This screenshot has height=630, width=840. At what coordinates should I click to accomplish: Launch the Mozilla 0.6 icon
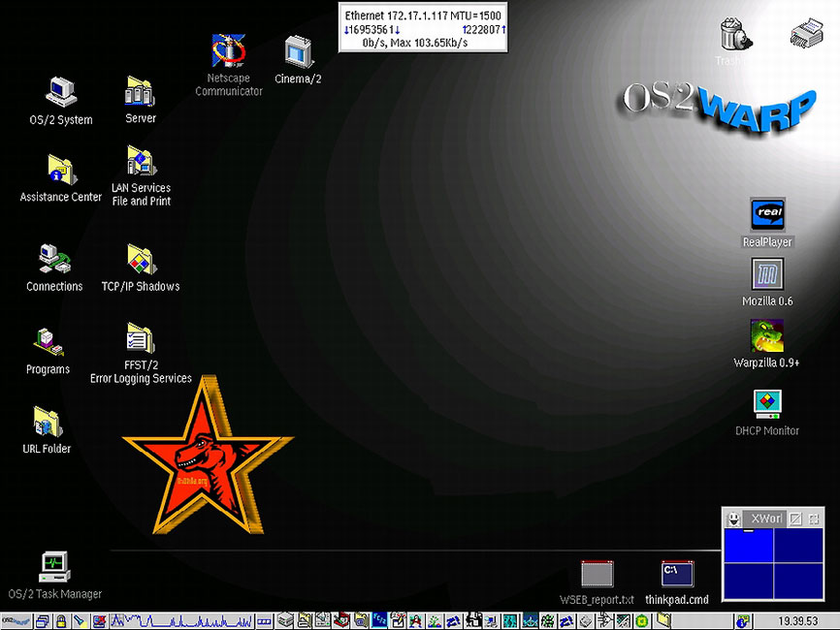pyautogui.click(x=767, y=274)
